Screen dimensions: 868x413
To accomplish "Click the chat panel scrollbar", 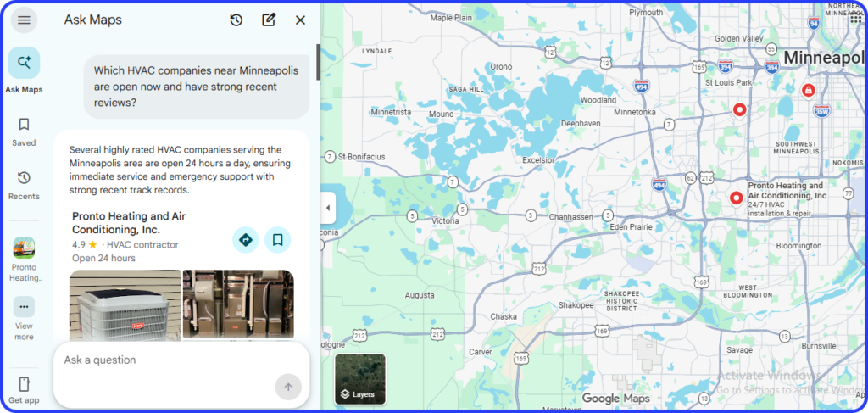I will pos(319,63).
